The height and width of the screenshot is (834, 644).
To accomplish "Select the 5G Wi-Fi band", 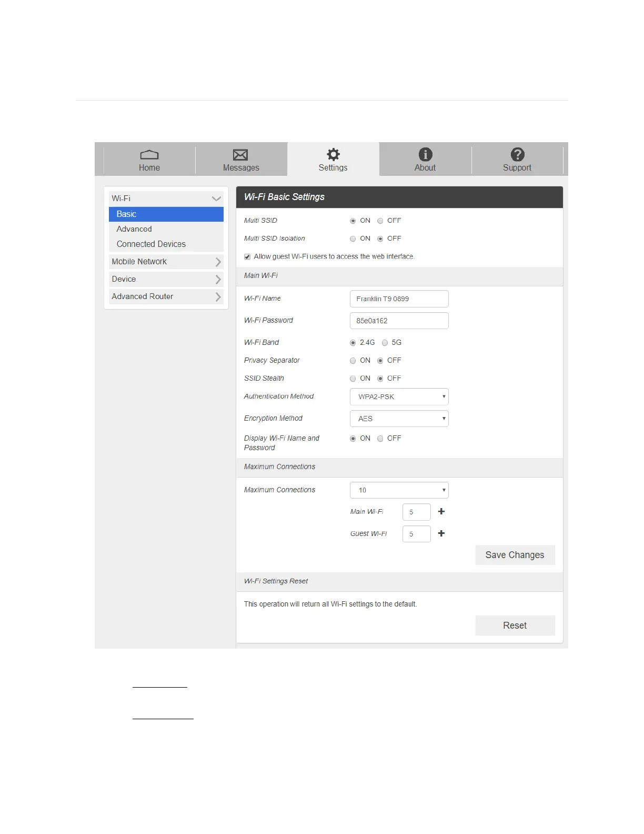I will [385, 343].
